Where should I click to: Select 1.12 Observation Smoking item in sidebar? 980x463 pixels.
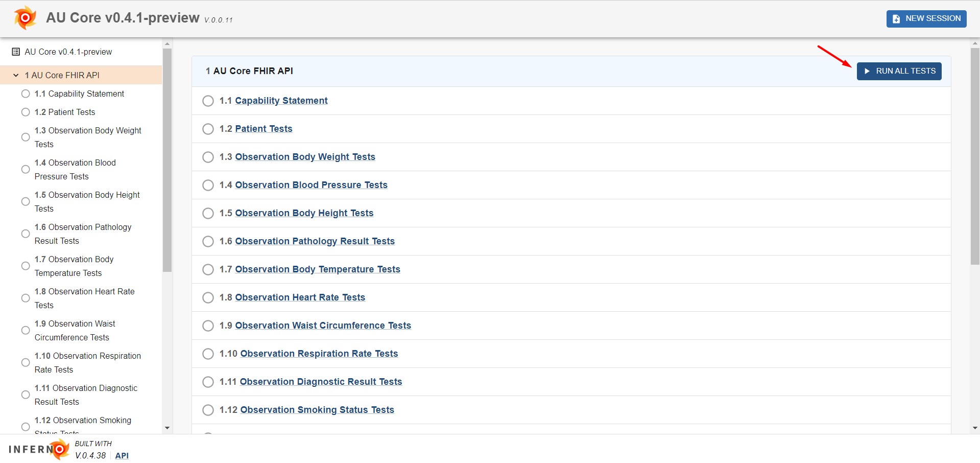pos(83,425)
